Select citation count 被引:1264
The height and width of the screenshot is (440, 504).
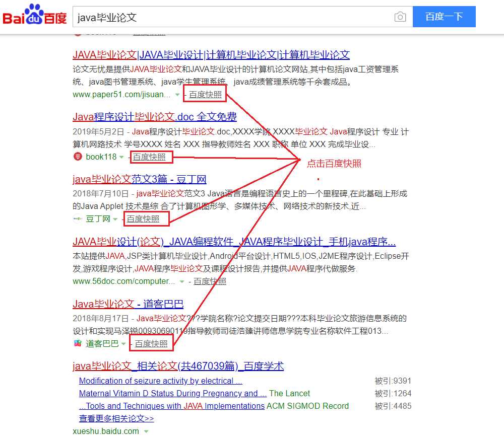393,393
